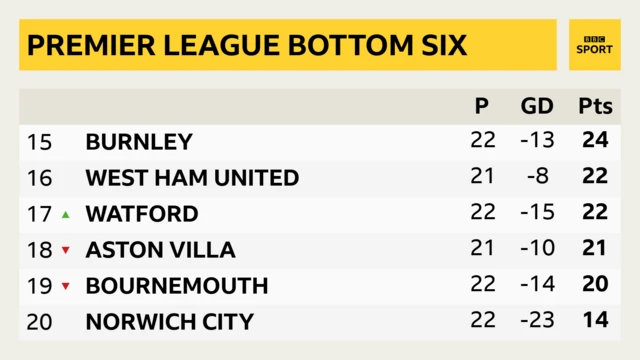Click the P column header
640x360 pixels.
coord(482,106)
